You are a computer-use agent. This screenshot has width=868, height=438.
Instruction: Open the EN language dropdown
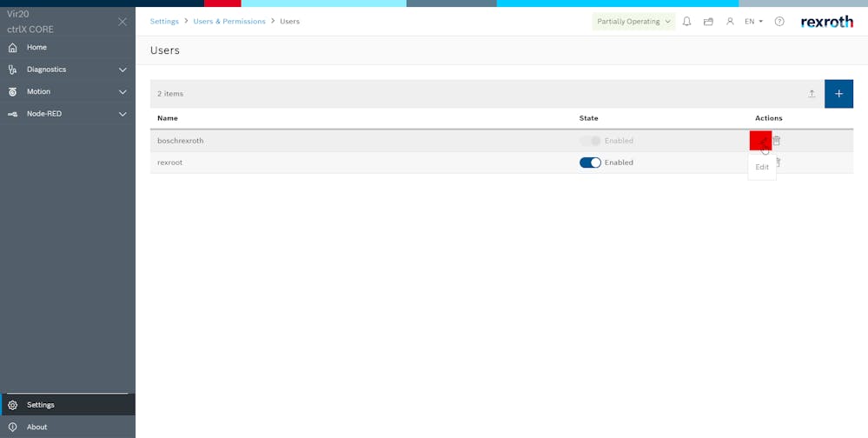754,22
